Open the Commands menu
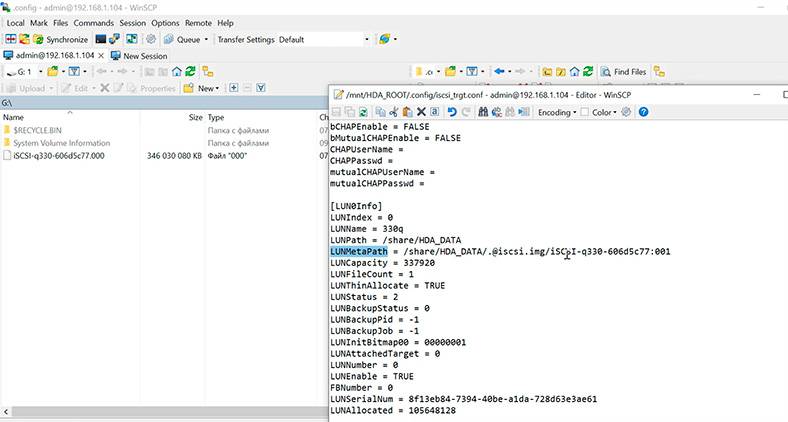The image size is (788, 422). point(93,23)
